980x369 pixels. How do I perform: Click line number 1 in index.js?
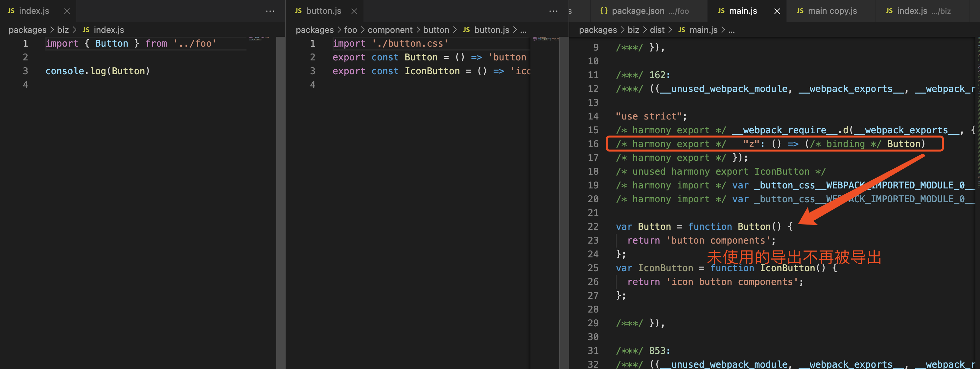[x=26, y=43]
